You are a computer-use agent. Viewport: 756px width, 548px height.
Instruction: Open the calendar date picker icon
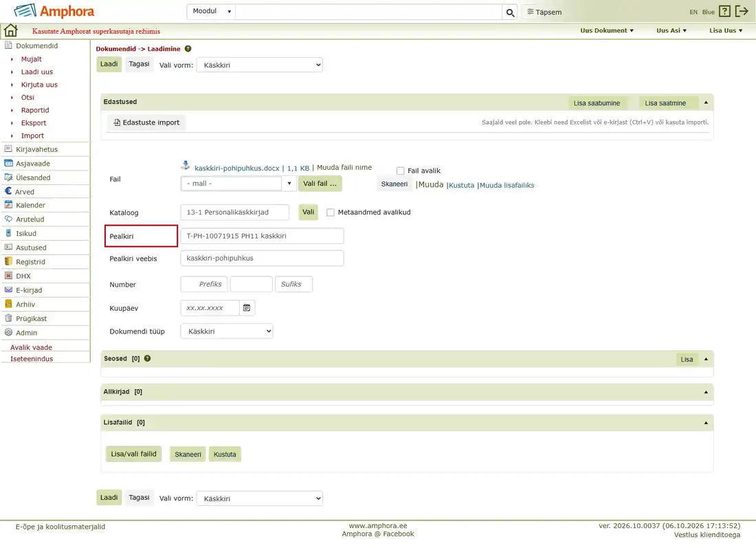pyautogui.click(x=247, y=308)
